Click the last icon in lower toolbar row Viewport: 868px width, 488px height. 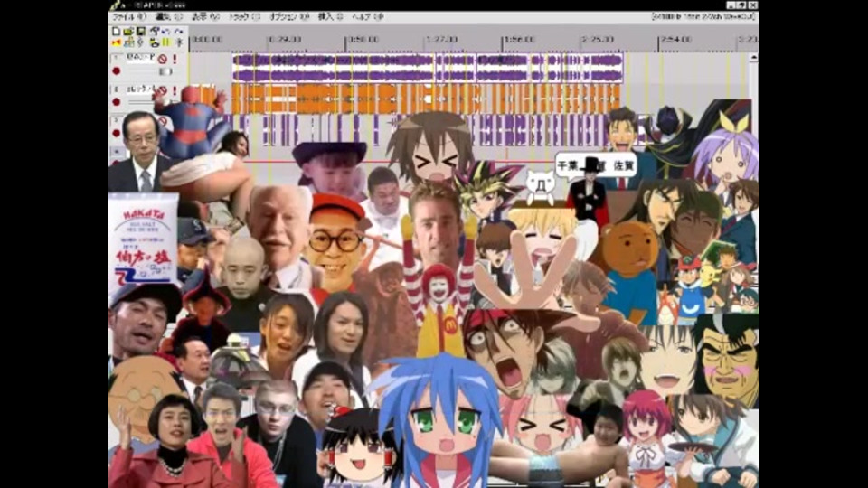point(179,42)
